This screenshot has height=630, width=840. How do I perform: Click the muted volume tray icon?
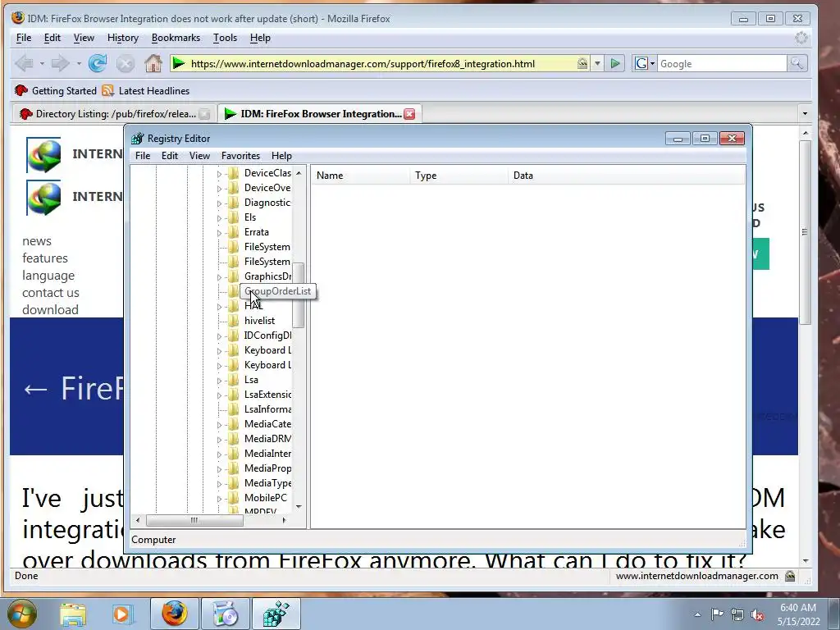pos(757,614)
